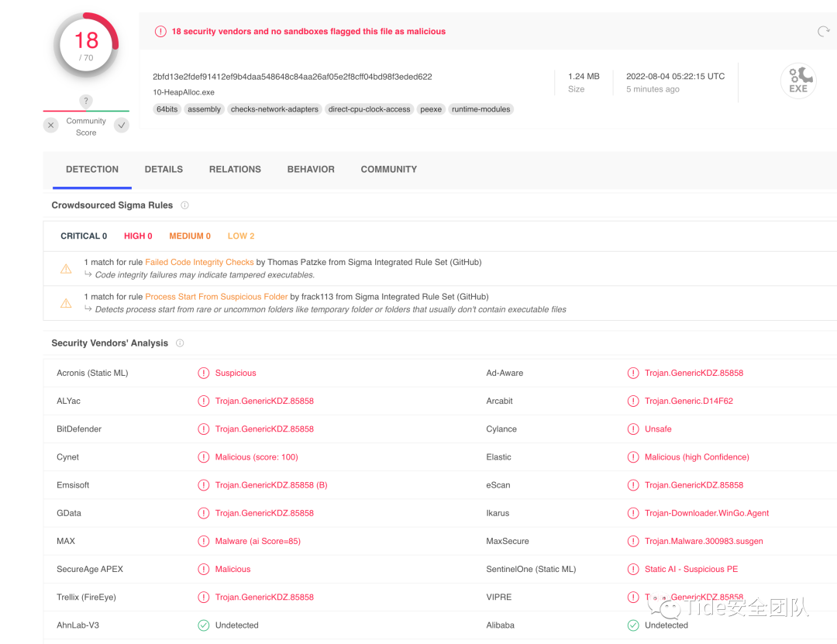Click alert icon in MaxSecure row
The width and height of the screenshot is (837, 644).
(x=632, y=541)
